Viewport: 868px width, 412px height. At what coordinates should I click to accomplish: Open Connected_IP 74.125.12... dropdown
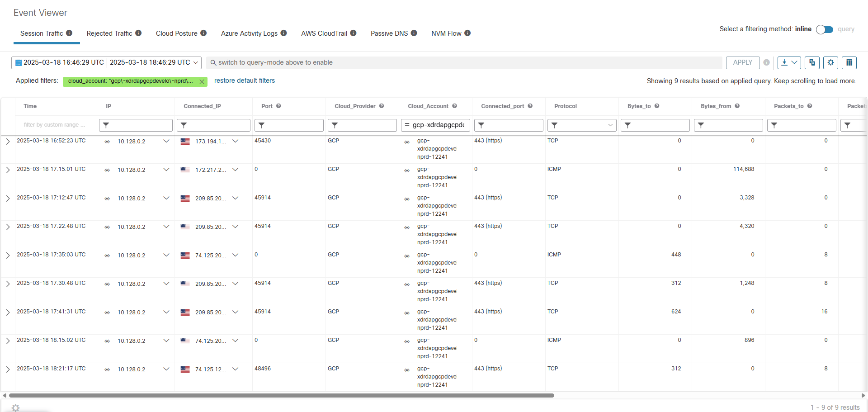(x=236, y=369)
